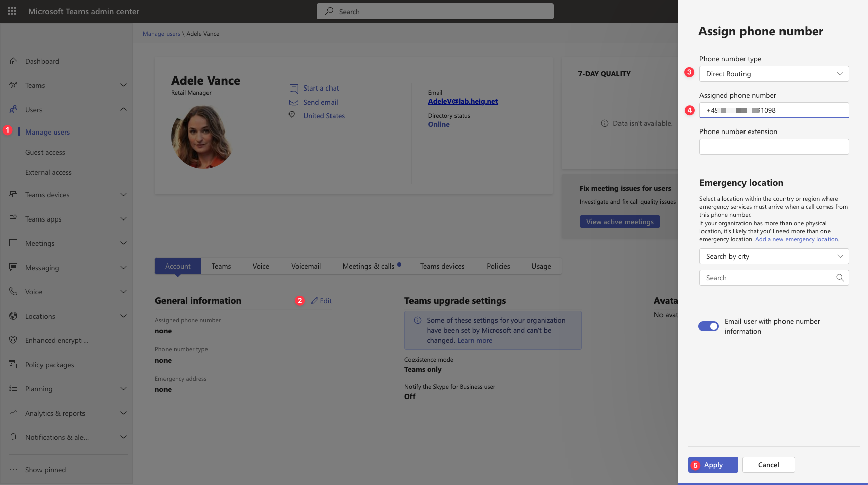Image resolution: width=868 pixels, height=485 pixels.
Task: Click the Cancel button
Action: (x=768, y=465)
